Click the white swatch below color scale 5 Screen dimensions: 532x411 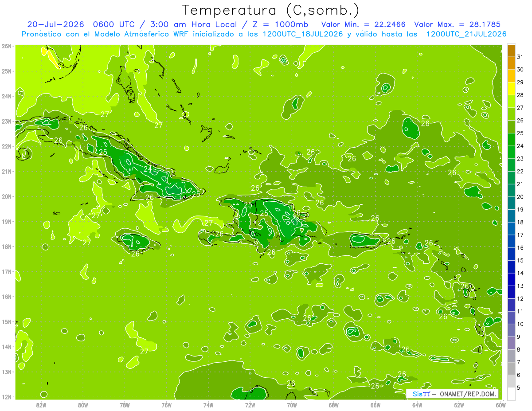pyautogui.click(x=512, y=394)
